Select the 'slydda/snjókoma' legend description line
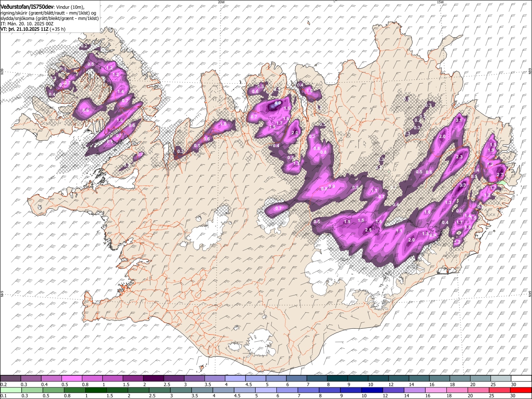The image size is (532, 399). pos(49,18)
